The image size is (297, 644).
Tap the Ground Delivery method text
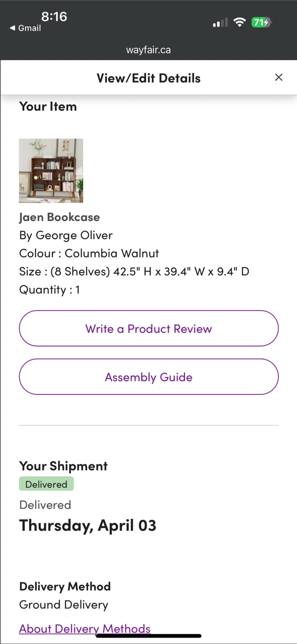click(x=64, y=605)
